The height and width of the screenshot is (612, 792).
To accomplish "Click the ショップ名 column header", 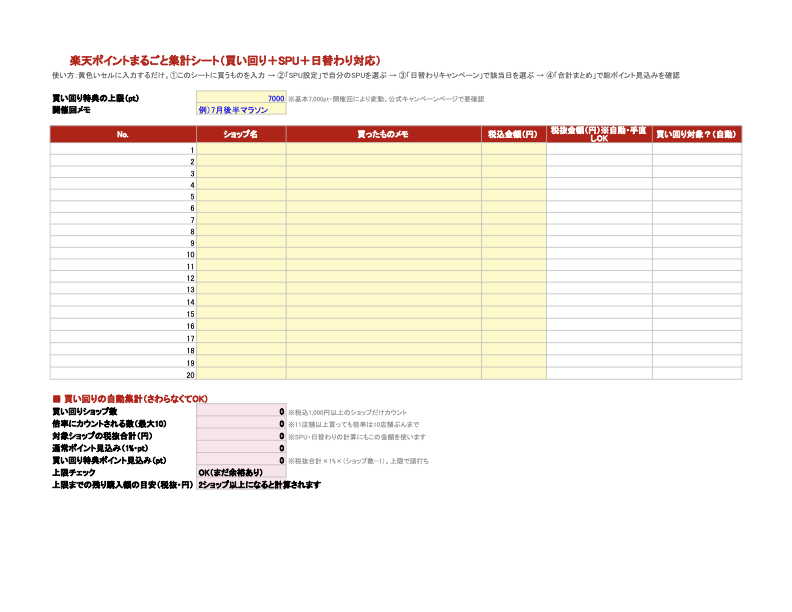I will (241, 134).
